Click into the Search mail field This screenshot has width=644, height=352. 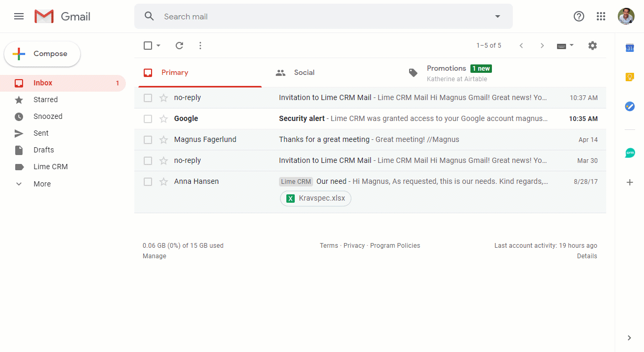coord(324,16)
